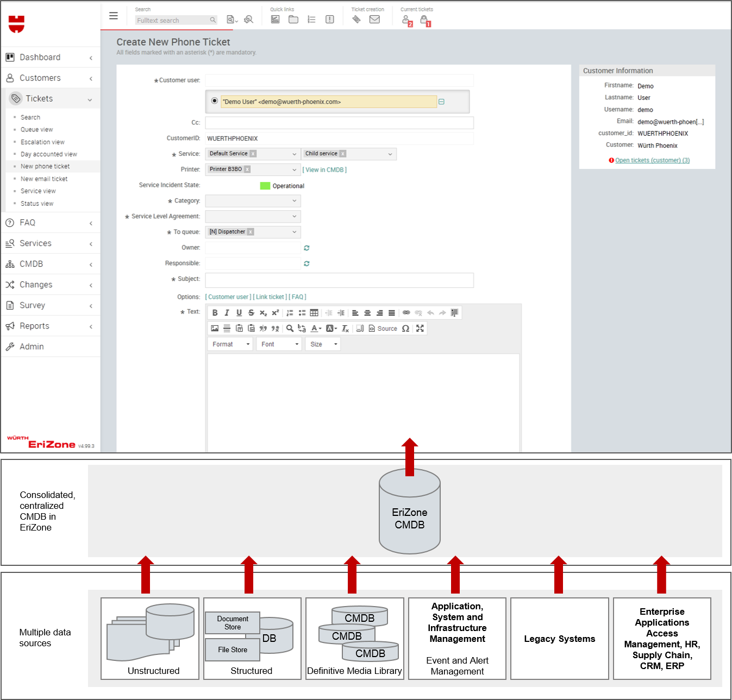The height and width of the screenshot is (700, 732).
Task: Center align text in the editor
Action: tap(367, 313)
